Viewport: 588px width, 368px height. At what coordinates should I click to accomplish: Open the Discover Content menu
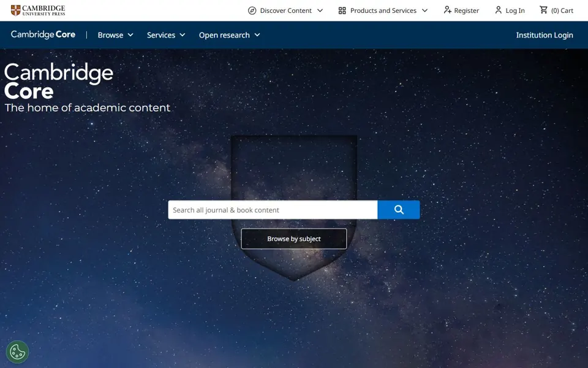pos(285,10)
